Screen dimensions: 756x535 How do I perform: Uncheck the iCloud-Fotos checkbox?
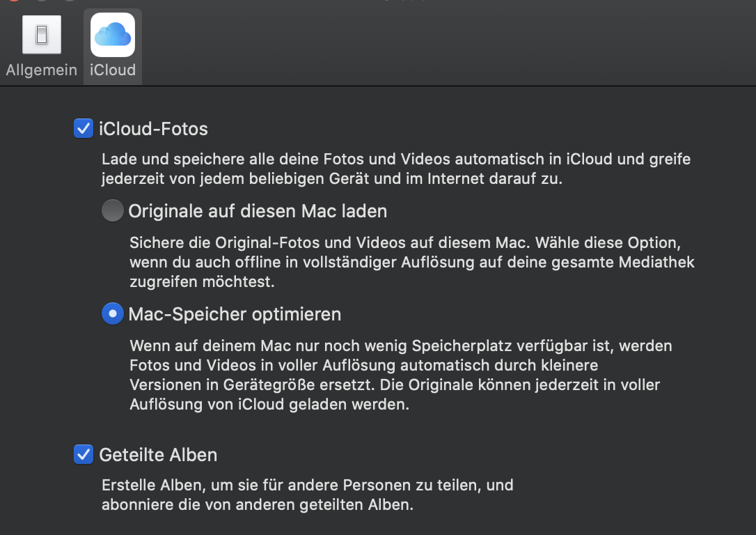[84, 129]
